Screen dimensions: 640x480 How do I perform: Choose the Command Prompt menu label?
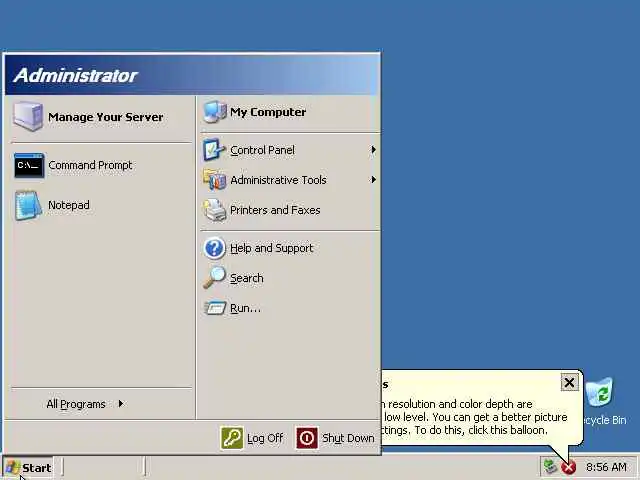click(90, 165)
